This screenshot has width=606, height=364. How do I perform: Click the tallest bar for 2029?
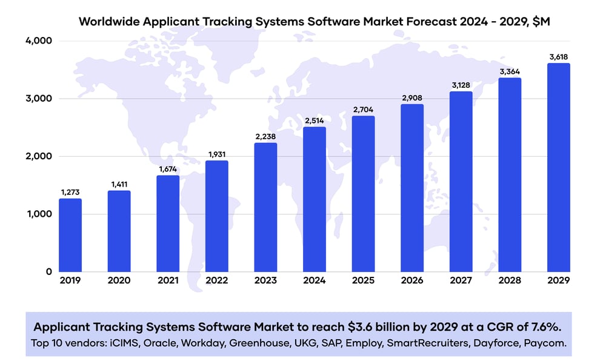tap(558, 167)
